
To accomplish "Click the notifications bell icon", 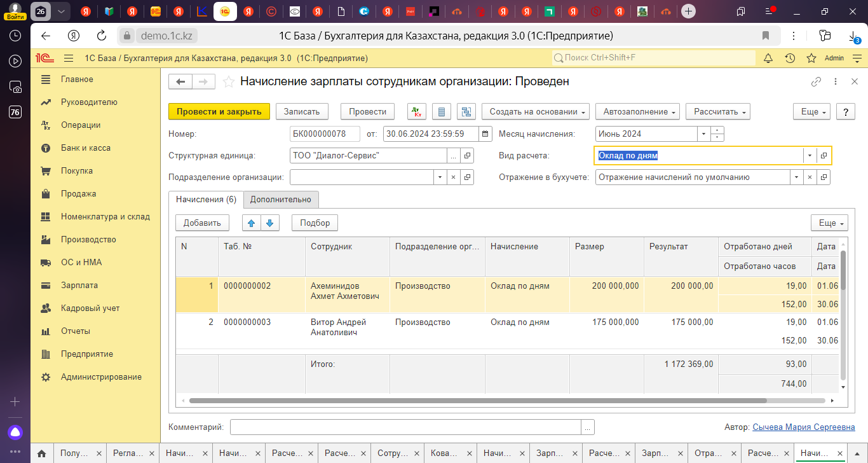I will [768, 58].
